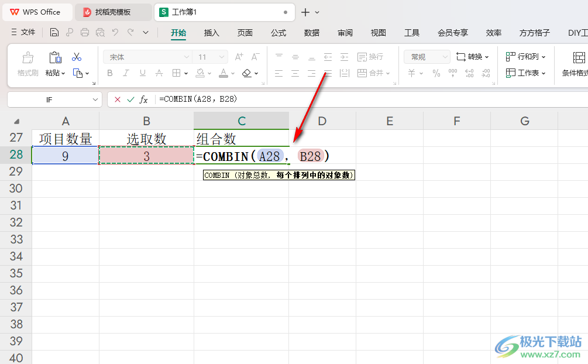Toggle Strikethrough formatting
The height and width of the screenshot is (364, 588).
159,73
